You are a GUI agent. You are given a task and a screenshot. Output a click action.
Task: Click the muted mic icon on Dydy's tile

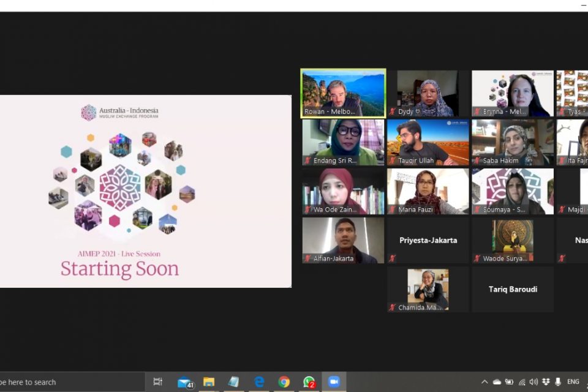point(392,111)
